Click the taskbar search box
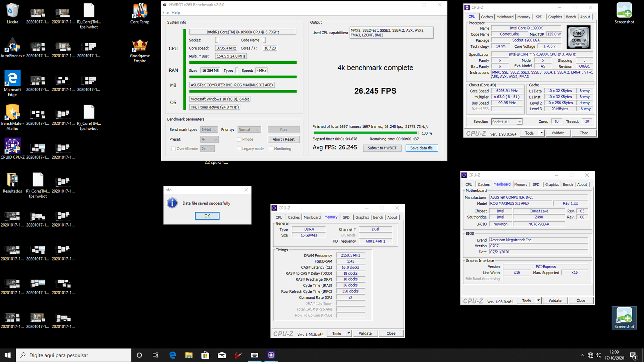The image size is (644, 362). (74, 355)
